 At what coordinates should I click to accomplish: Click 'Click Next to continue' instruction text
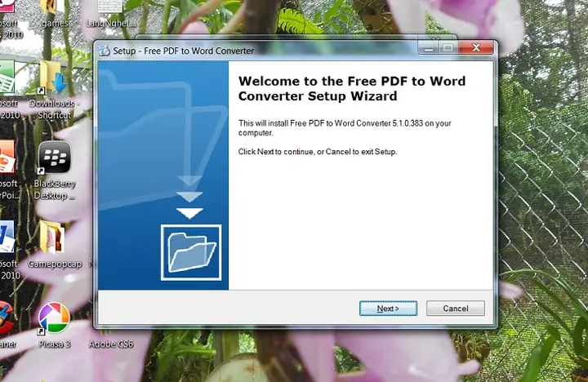[318, 152]
